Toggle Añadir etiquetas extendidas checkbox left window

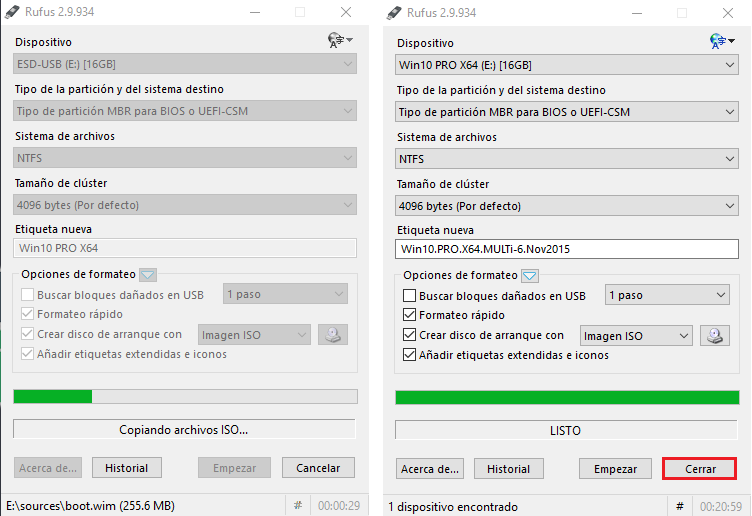27,354
